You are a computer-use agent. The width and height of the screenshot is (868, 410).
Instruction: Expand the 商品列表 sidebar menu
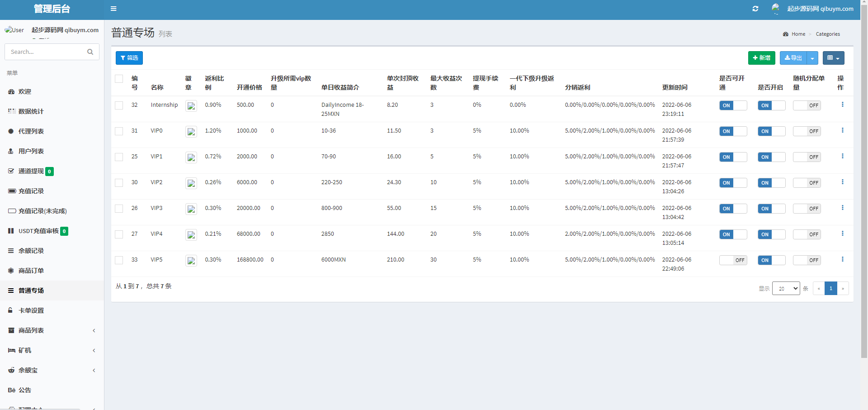point(52,330)
